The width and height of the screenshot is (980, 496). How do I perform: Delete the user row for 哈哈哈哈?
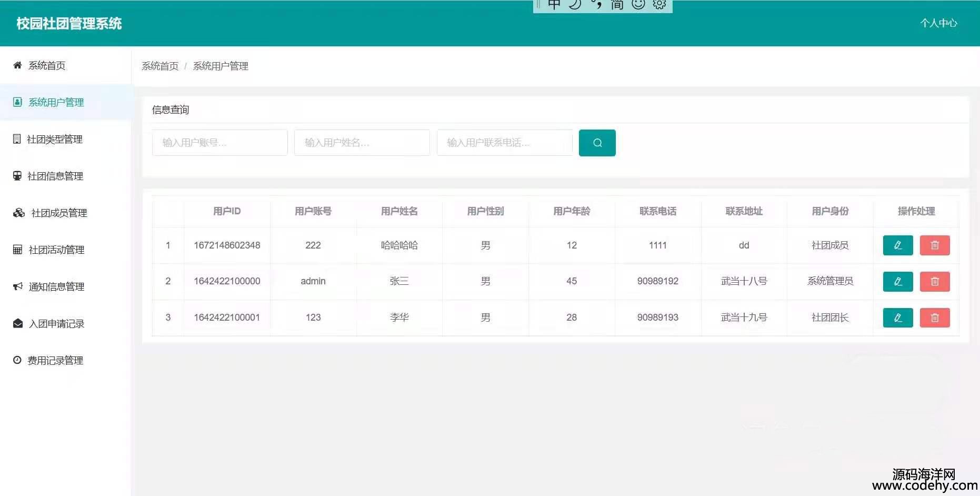934,245
